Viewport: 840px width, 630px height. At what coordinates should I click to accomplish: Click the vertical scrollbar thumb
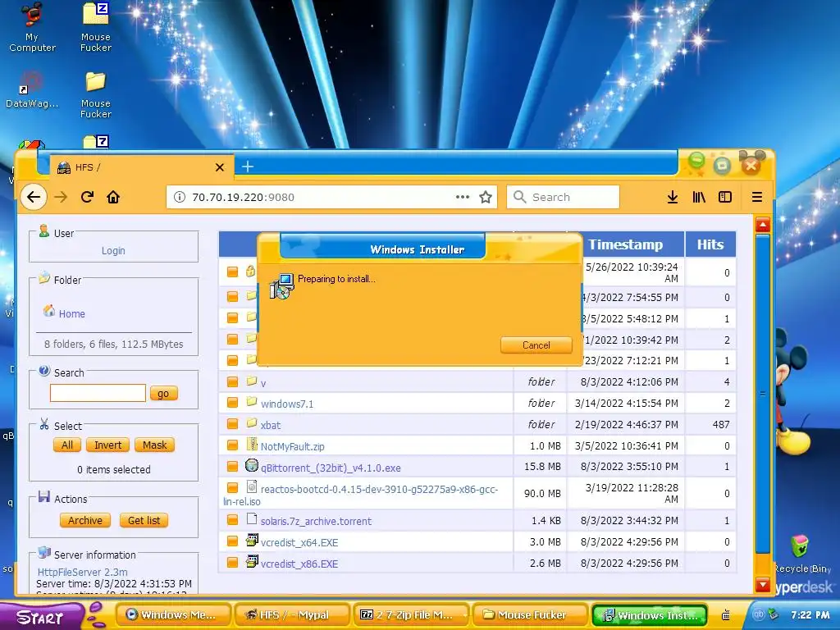(x=763, y=394)
